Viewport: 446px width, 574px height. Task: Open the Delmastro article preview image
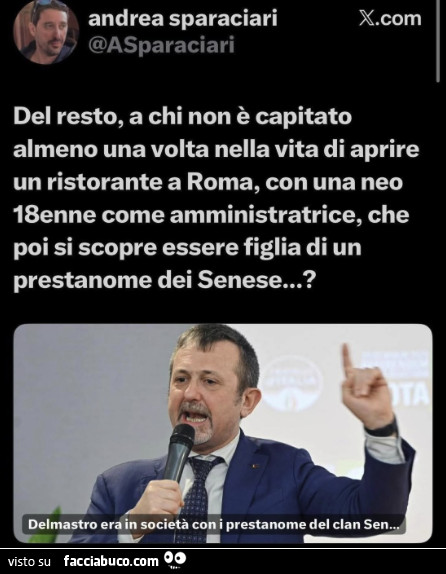[x=223, y=433]
